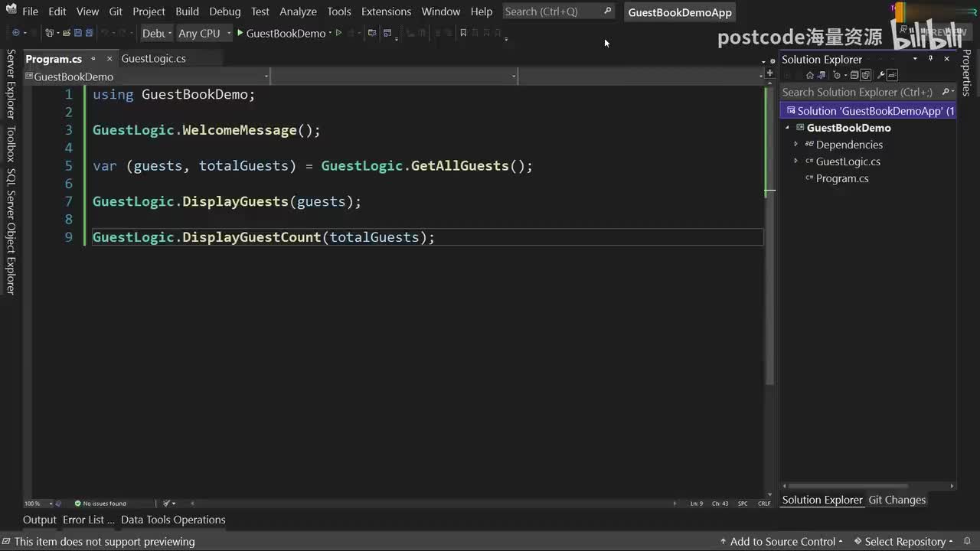Click the Home icon in Solution Explorer toolbar
Viewport: 980px width, 551px height.
pos(810,75)
